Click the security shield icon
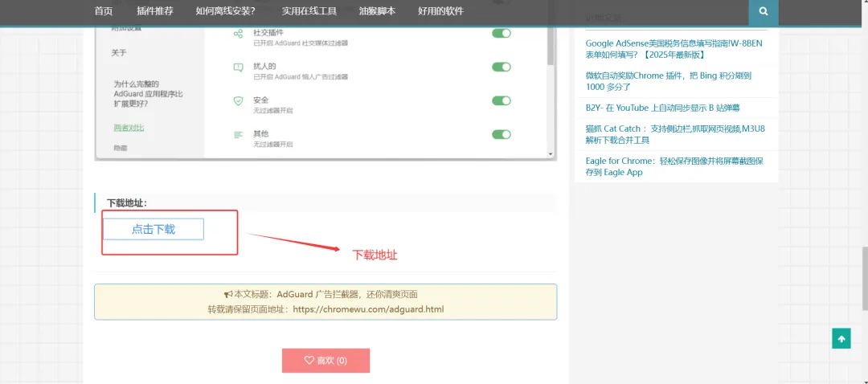Screen dimensions: 868x384 [x=238, y=101]
